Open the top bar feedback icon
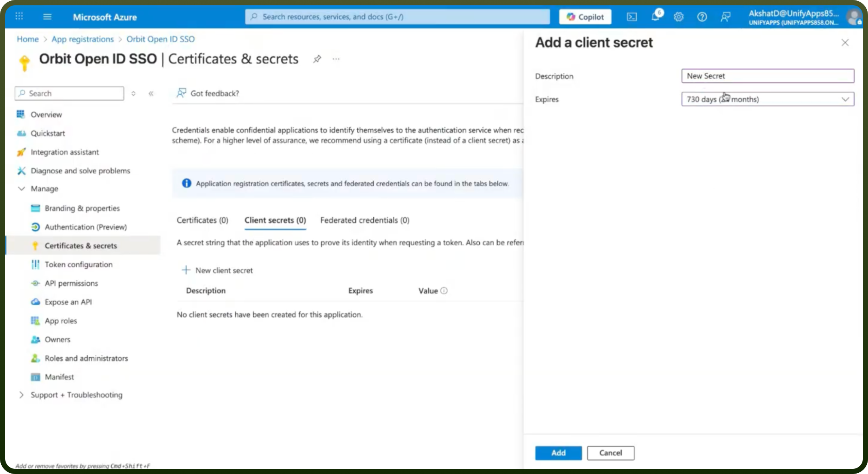868x474 pixels. pos(726,17)
